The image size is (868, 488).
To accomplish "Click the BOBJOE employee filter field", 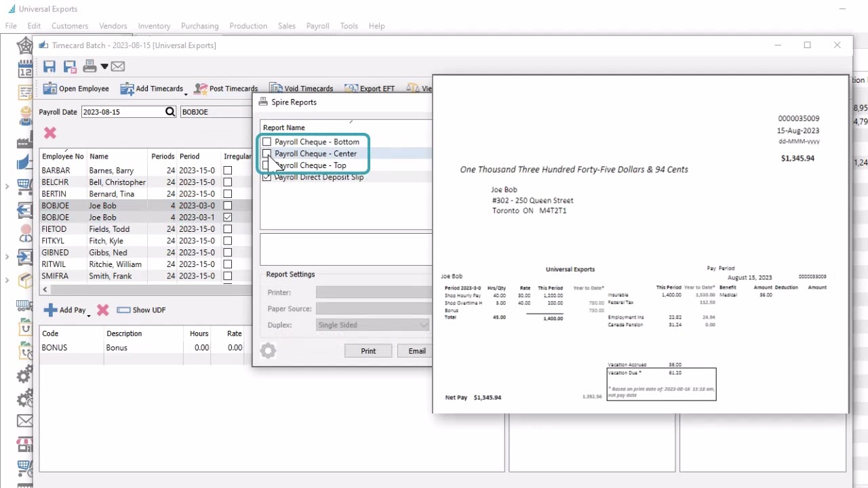I will click(x=216, y=112).
